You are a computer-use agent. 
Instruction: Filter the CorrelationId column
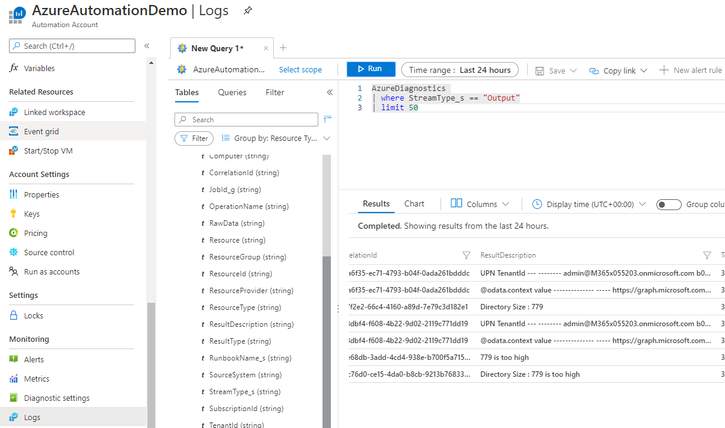(x=466, y=255)
